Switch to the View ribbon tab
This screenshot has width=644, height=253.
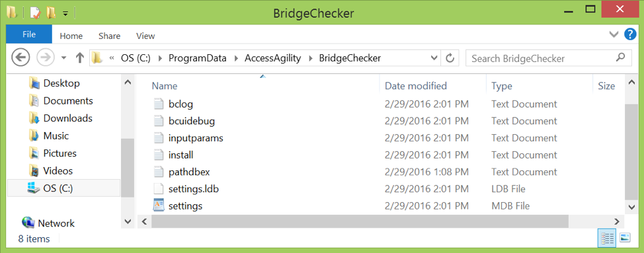145,36
